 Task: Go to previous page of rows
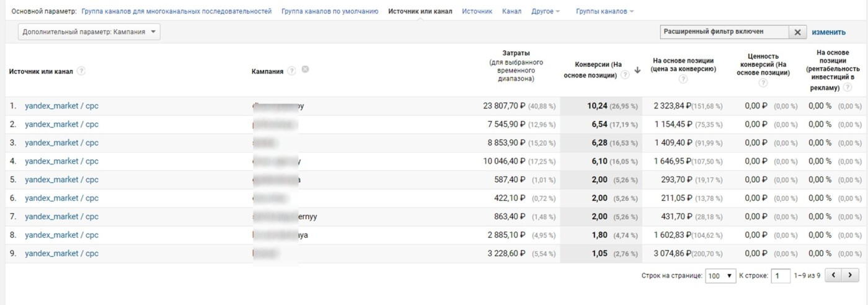click(x=835, y=275)
